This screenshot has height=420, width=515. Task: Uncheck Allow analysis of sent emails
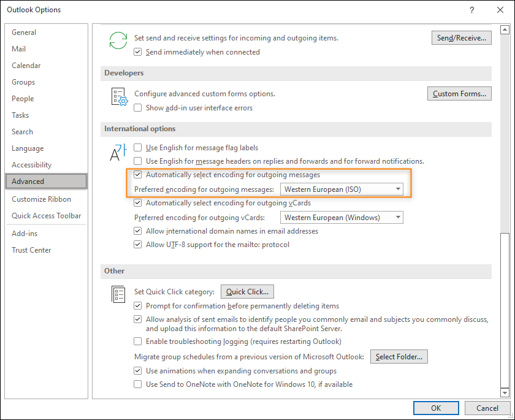click(137, 319)
